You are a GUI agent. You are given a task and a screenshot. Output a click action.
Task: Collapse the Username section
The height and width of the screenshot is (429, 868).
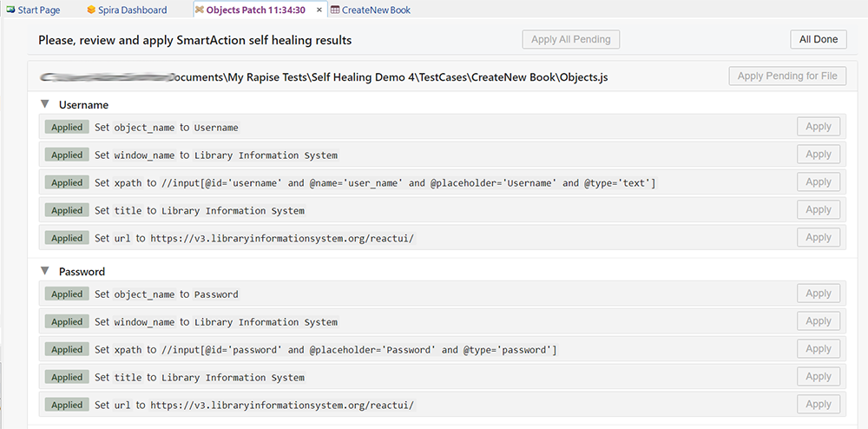click(44, 104)
